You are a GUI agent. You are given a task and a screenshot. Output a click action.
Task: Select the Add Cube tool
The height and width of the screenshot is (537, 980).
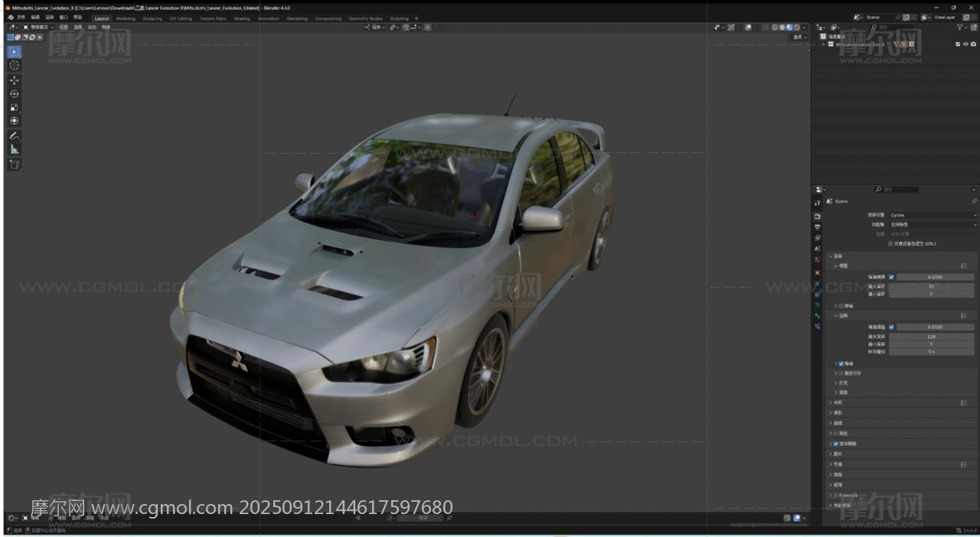(15, 164)
